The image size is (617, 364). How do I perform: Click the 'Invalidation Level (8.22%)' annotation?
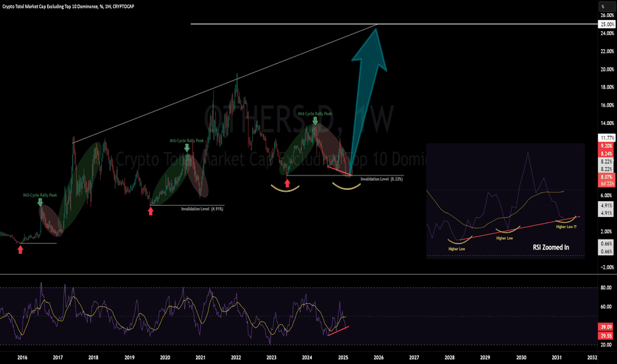[x=381, y=179]
